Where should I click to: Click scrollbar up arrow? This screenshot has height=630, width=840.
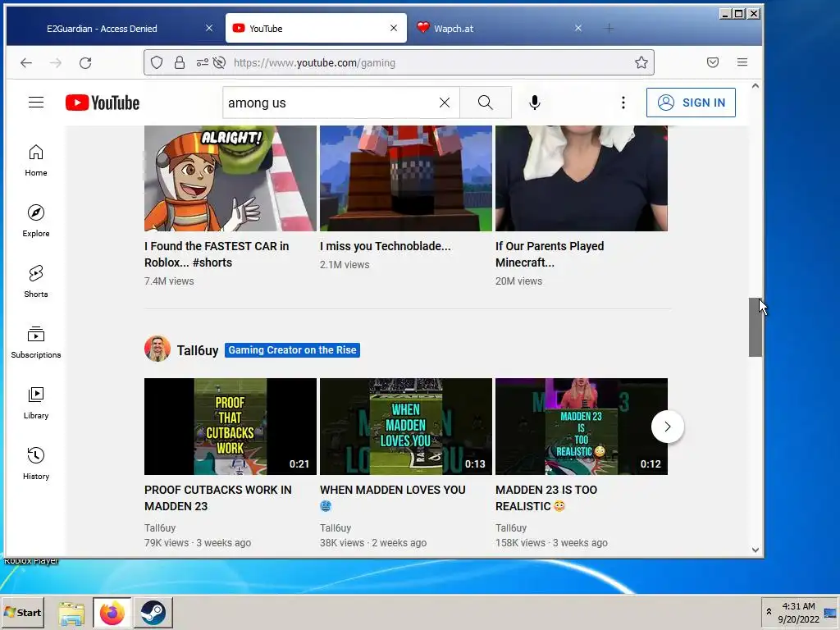click(756, 85)
